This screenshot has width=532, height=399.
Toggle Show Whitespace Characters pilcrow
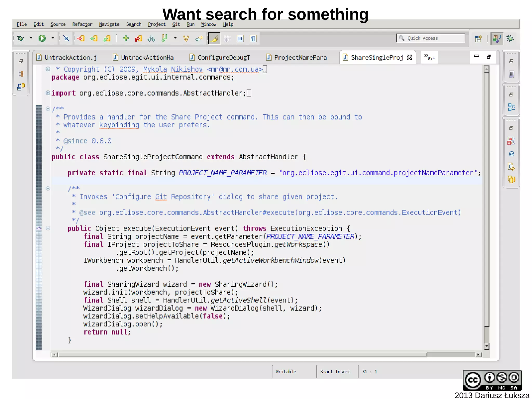tap(253, 38)
